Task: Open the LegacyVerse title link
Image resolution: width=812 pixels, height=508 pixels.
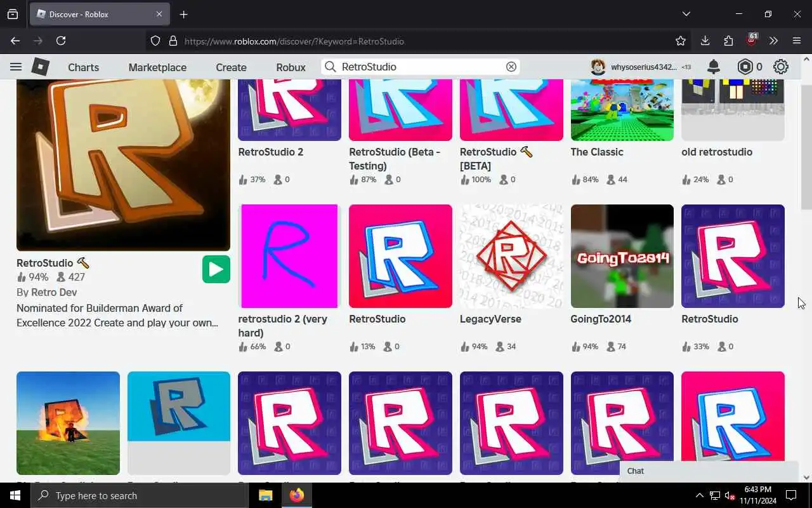Action: tap(490, 319)
